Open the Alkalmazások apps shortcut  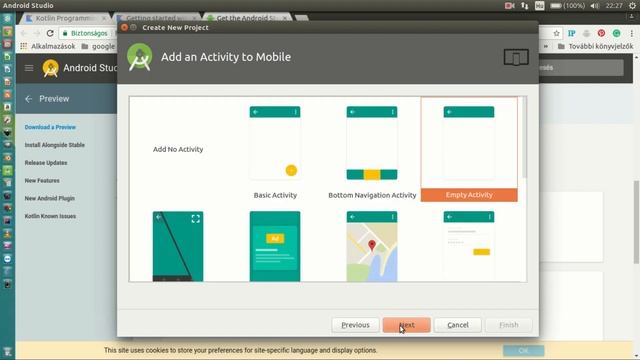coord(48,47)
